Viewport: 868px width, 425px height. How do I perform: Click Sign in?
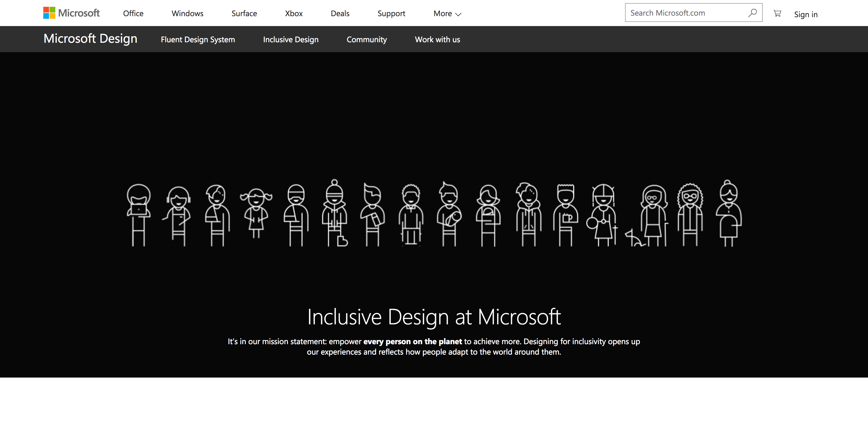[x=805, y=14]
